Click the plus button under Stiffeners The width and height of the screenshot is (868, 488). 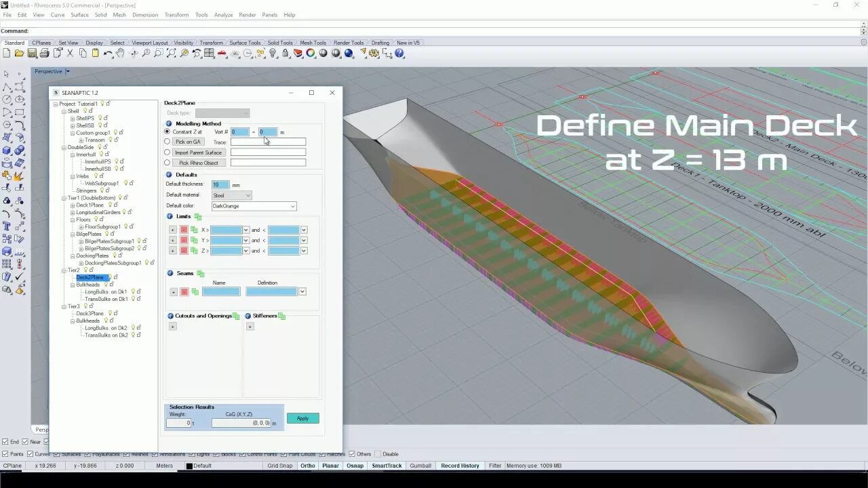(x=250, y=327)
